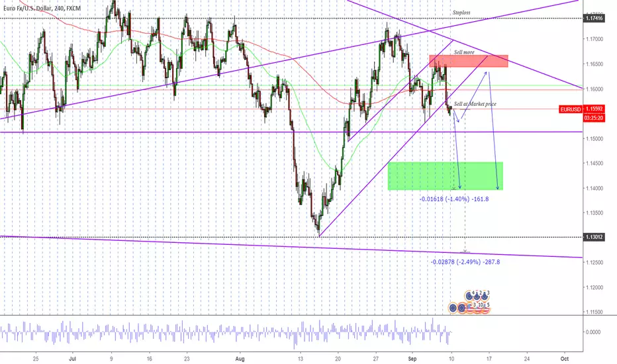Select the green take-profit zone rectangle

(x=445, y=176)
